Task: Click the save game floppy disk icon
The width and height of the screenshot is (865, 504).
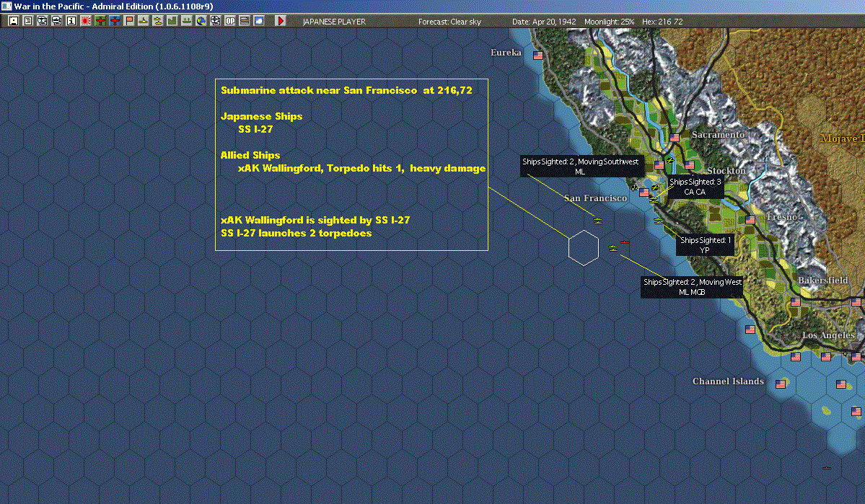Action: click(13, 21)
